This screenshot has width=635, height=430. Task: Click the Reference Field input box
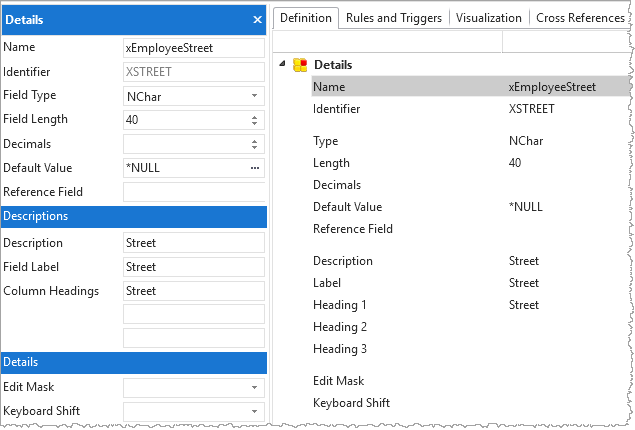(192, 192)
